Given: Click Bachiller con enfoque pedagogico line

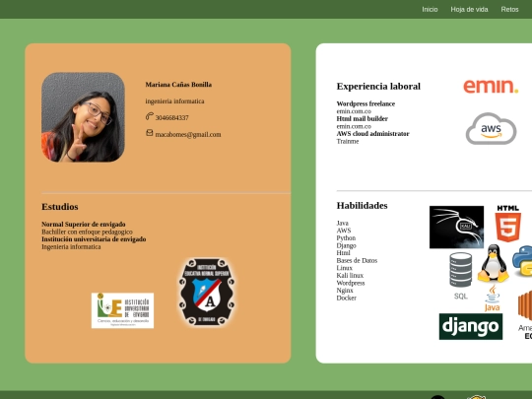Looking at the screenshot, I should [87, 232].
